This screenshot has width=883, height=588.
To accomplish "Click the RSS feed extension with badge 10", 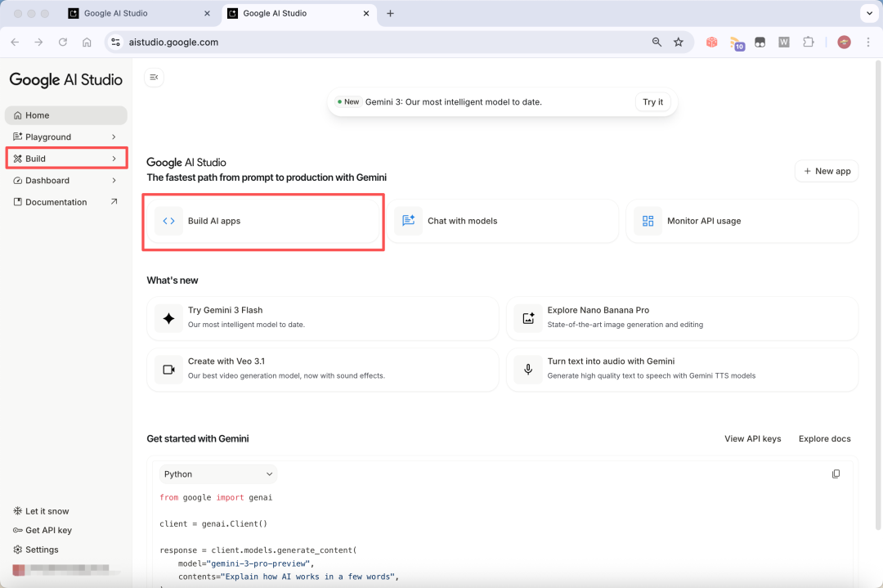I will (x=737, y=43).
